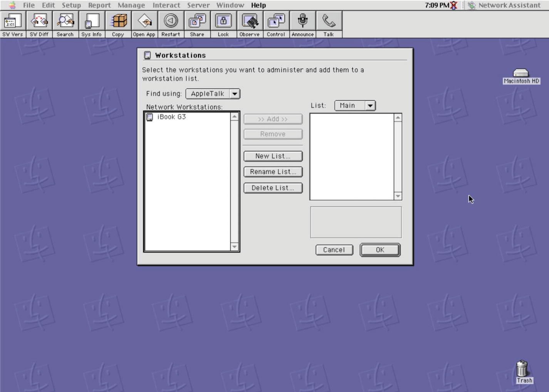Select the Trash icon on the desktop
Viewport: 549px width, 392px height.
pos(523,372)
